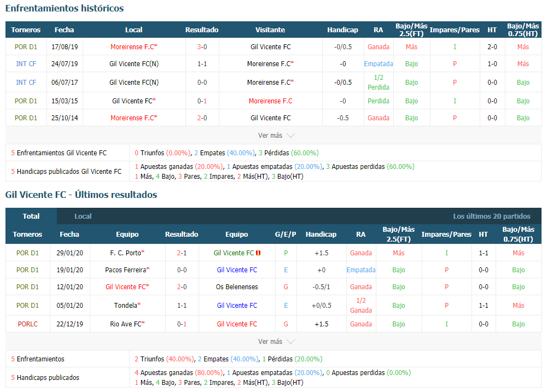Image resolution: width=547 pixels, height=392 pixels.
Task: Open Pacos Ferreira team link
Action: 127,270
